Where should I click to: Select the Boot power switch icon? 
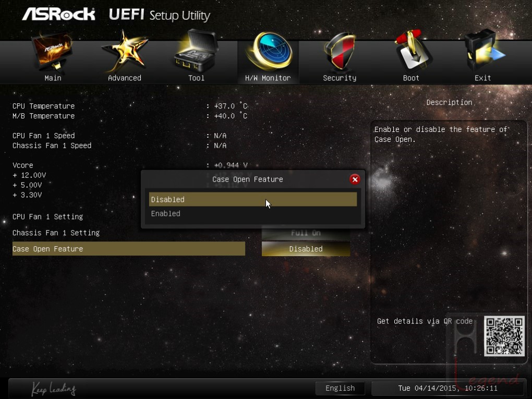click(x=412, y=51)
